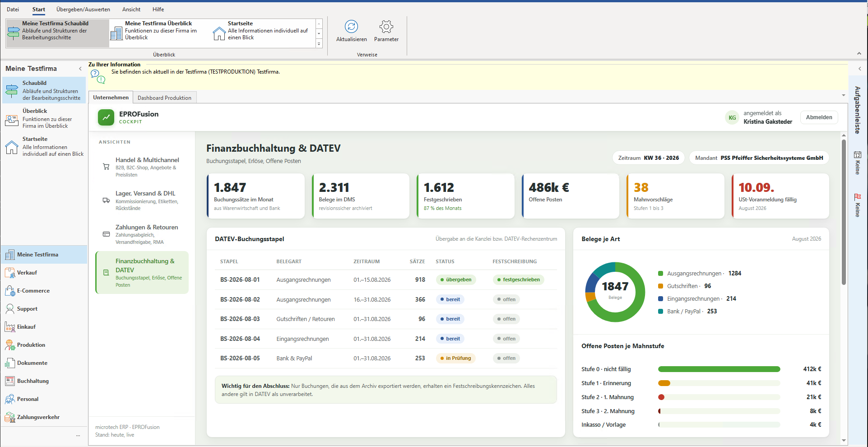
Task: Open Lager, Versand & DHL view
Action: click(x=142, y=200)
